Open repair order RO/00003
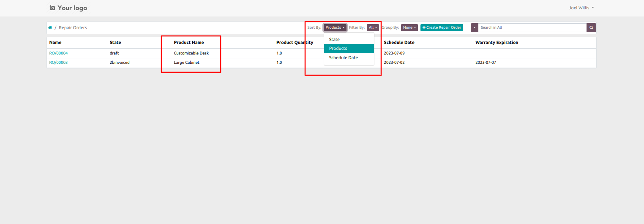Viewport: 644px width, 224px height. pos(58,63)
